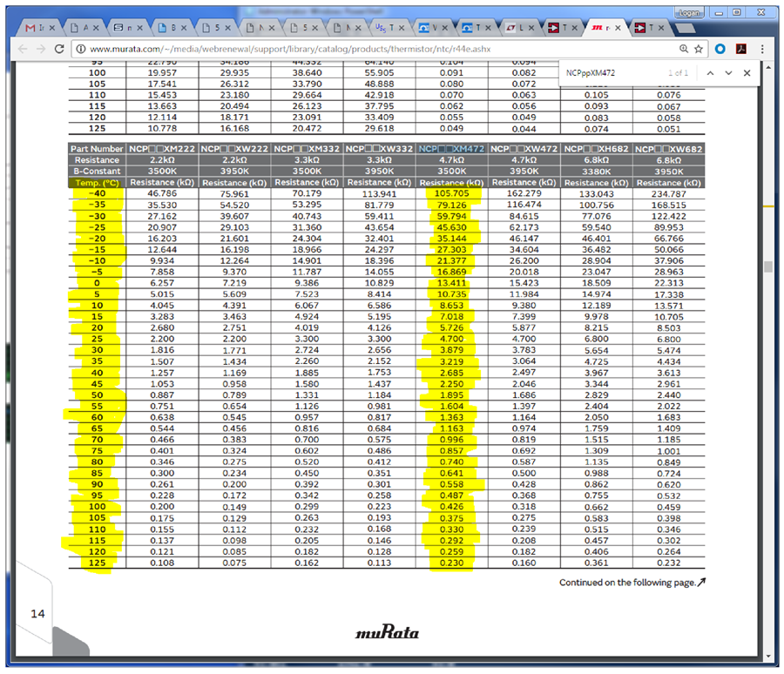Go forward to the next page
The image size is (784, 674).
[41, 49]
